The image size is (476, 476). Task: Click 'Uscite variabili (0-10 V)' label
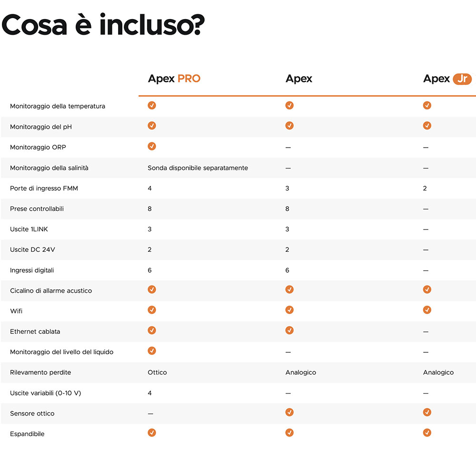[46, 393]
